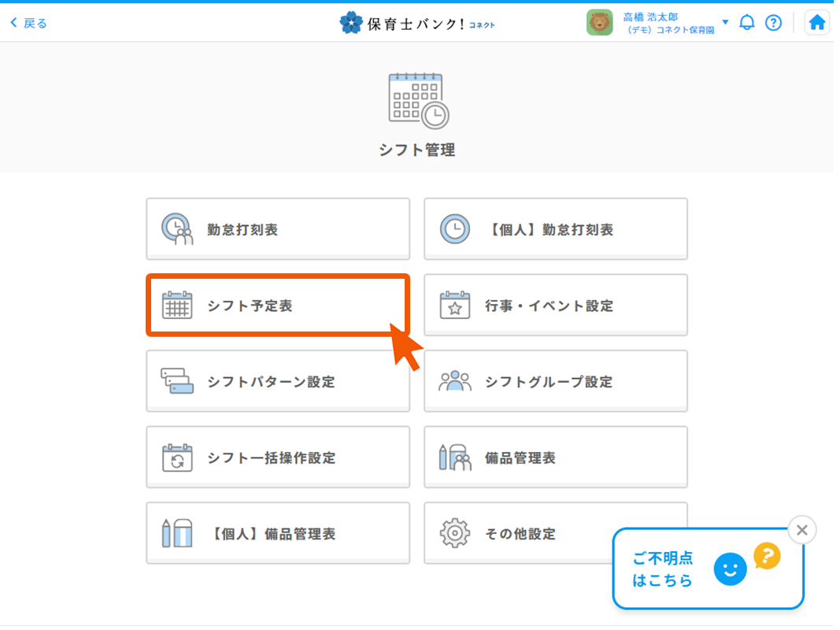Click ご不明点はこちら help bubble

[x=663, y=569]
